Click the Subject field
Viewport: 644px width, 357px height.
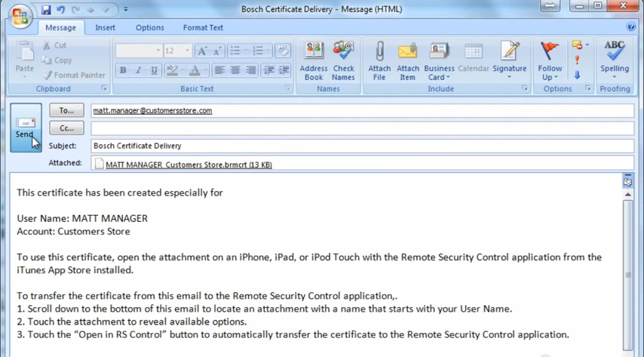pos(362,146)
